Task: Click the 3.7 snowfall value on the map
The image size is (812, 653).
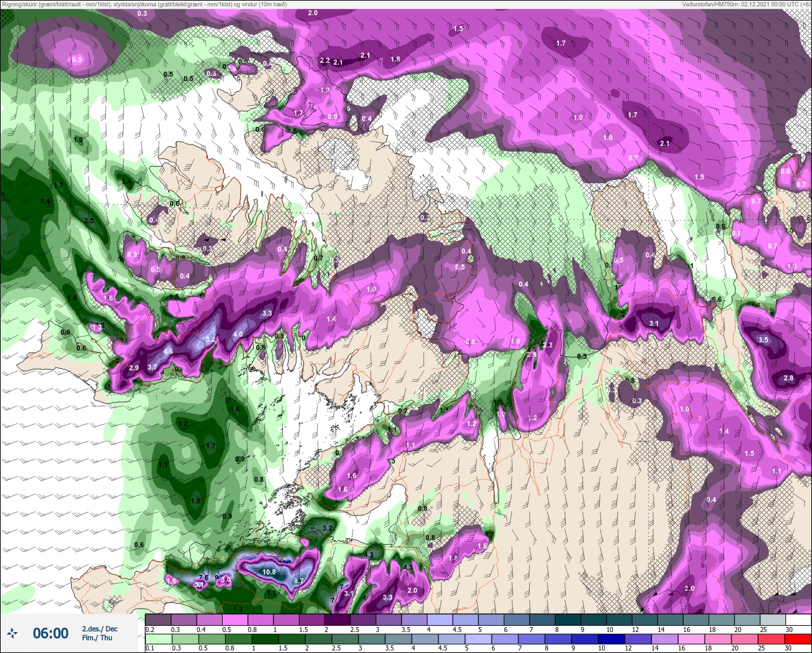Action: (x=152, y=367)
